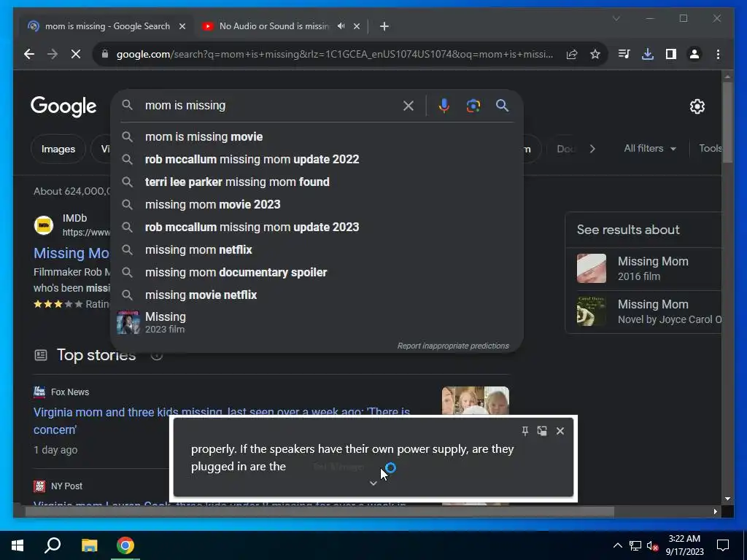The image size is (747, 560).
Task: Toggle Chrome side panel icon
Action: (x=671, y=54)
